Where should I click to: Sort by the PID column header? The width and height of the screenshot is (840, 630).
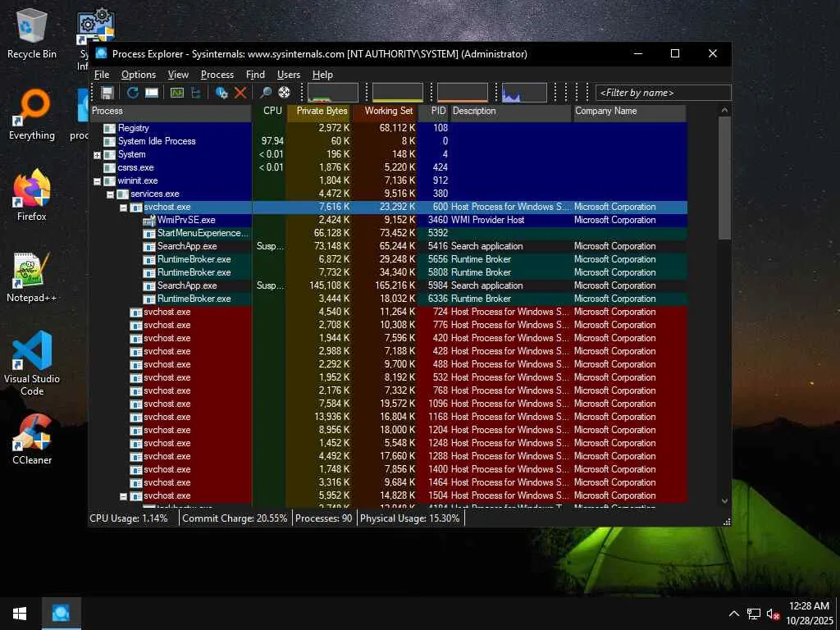click(x=433, y=111)
